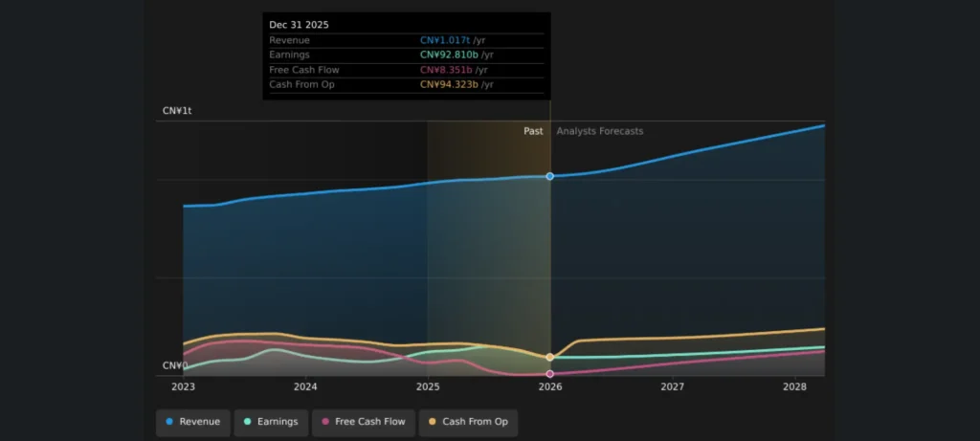This screenshot has height=441, width=980.
Task: Toggle the Free Cash Flow legend item
Action: tap(364, 422)
